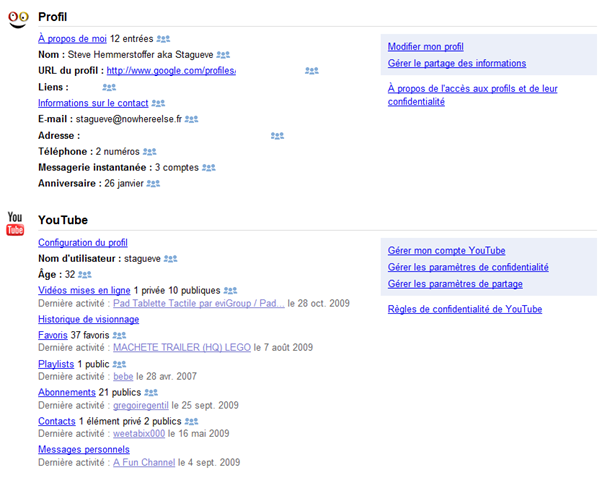Click the YouTube logo icon
The height and width of the screenshot is (478, 610).
(x=15, y=224)
